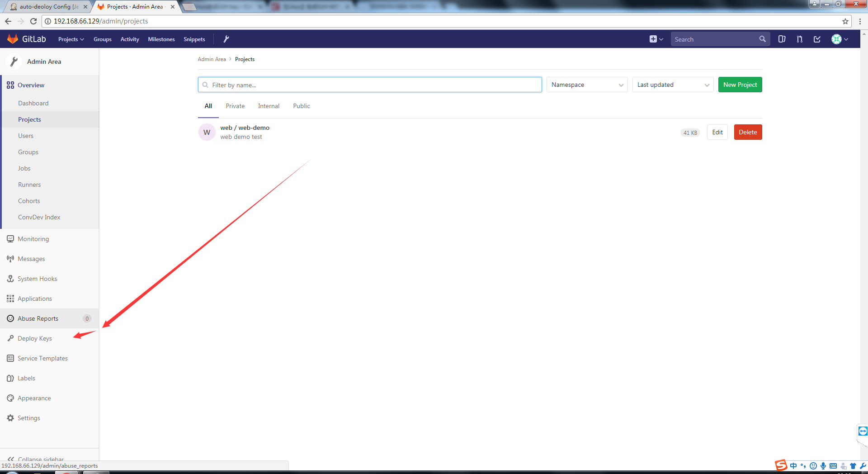Screen dimensions: 868x474
Task: Bookmark this page with star icon
Action: (x=845, y=21)
